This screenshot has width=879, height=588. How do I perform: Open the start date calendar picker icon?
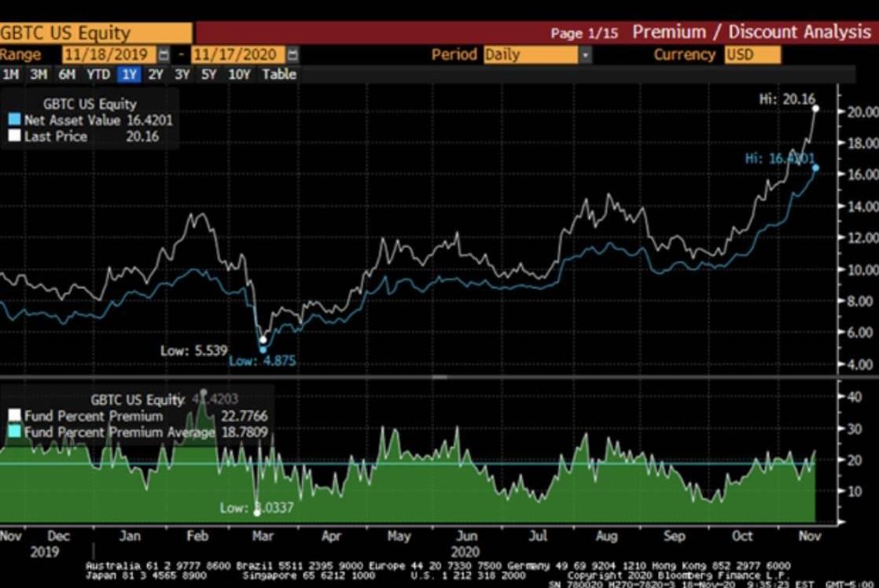[x=164, y=55]
